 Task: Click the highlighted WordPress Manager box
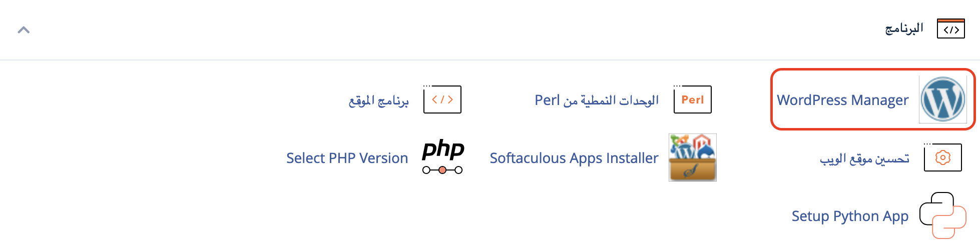point(872,99)
